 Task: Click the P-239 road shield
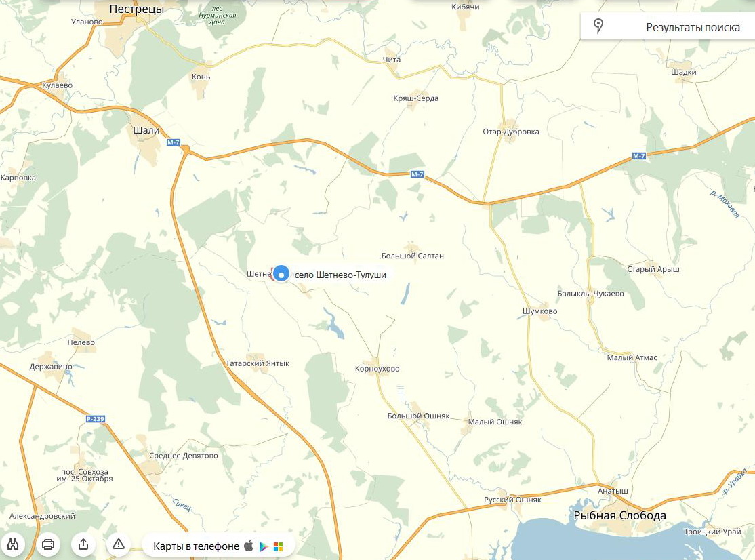click(96, 419)
